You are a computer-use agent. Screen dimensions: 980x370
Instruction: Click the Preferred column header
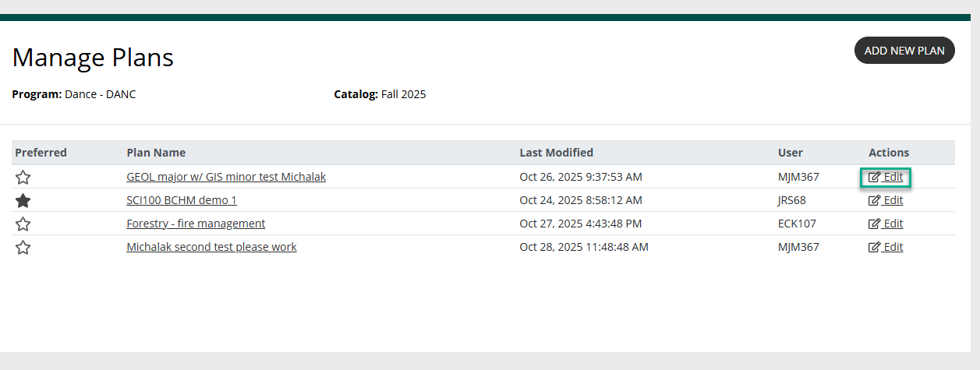coord(41,153)
